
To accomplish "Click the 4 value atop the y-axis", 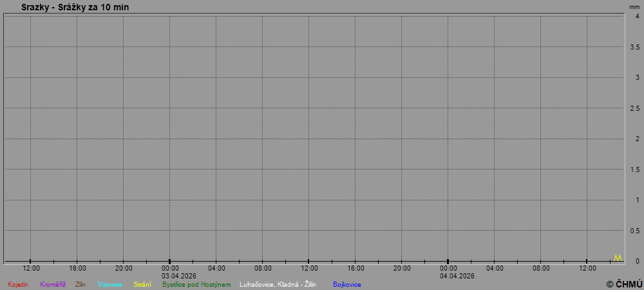I will click(x=637, y=17).
